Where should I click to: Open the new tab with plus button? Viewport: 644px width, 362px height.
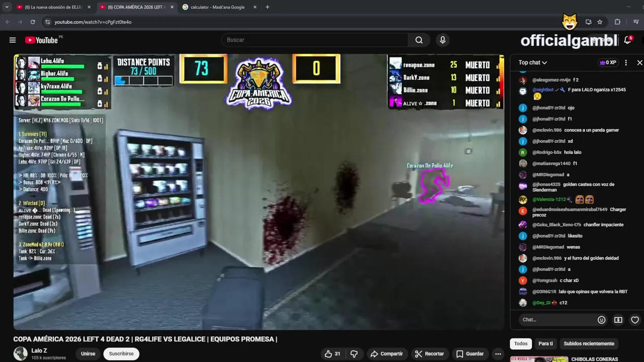pos(267,7)
